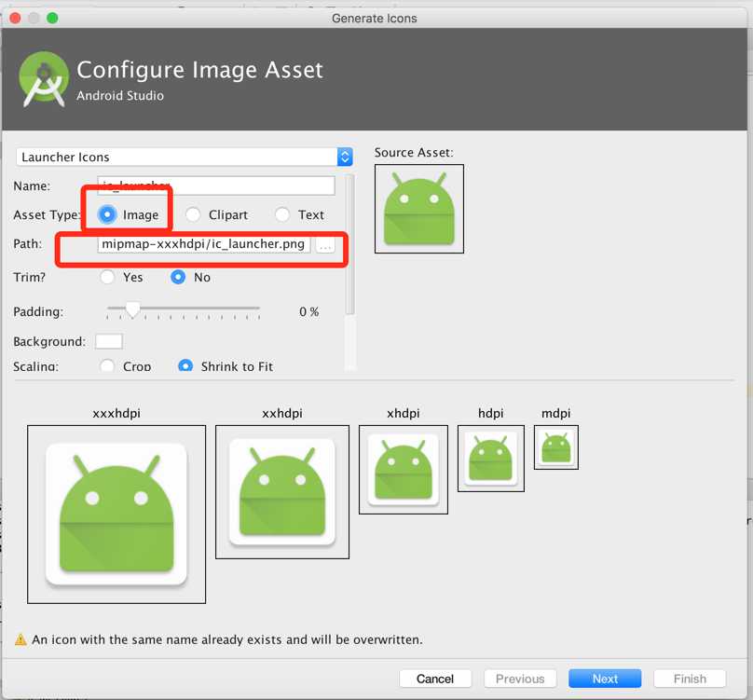Screen dimensions: 753x700
Task: Click the Previous button
Action: click(520, 679)
